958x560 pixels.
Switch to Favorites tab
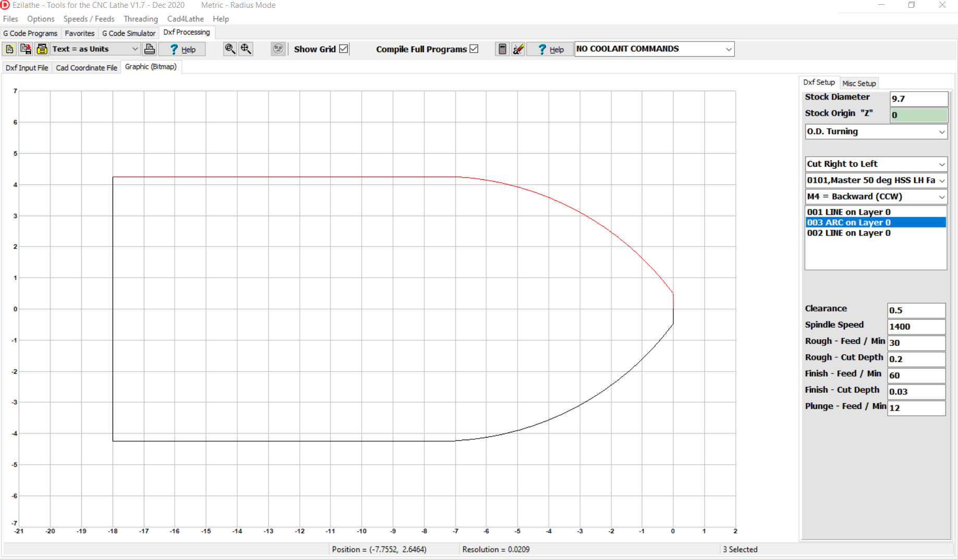tap(80, 33)
